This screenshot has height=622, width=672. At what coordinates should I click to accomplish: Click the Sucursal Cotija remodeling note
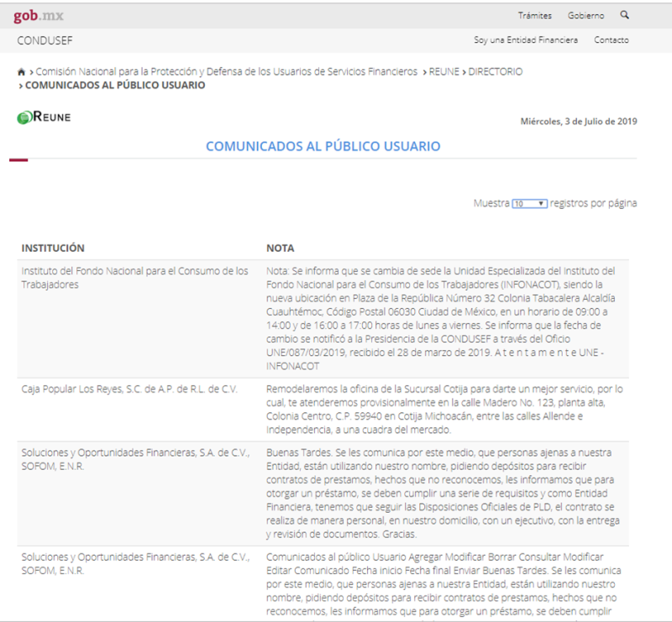tap(444, 409)
